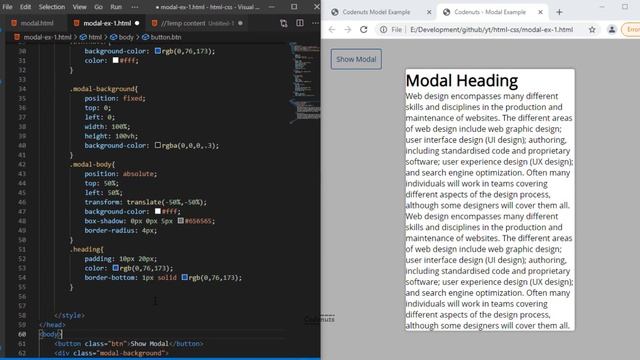Viewport: 640px width, 360px height.
Task: Click the Show Modal button
Action: 356,59
